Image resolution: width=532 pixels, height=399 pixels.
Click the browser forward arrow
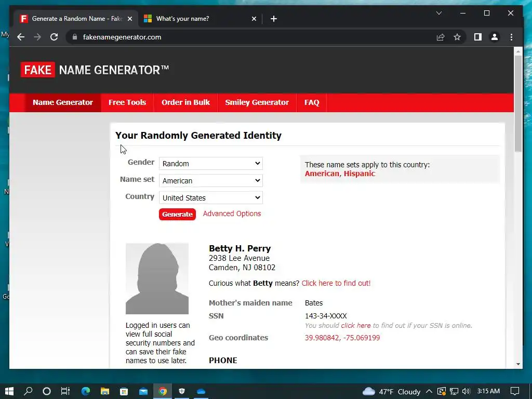(x=37, y=37)
